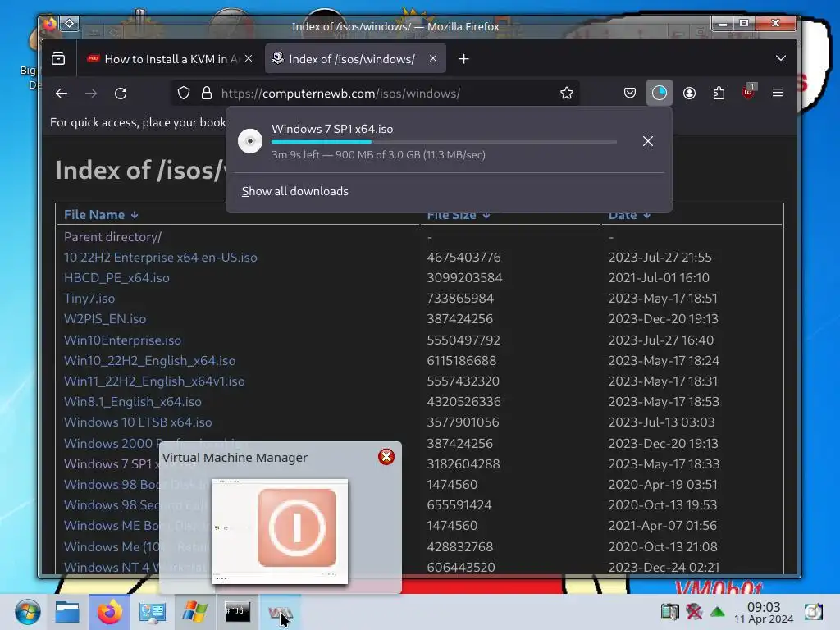
Task: Open the Parent directory/ link
Action: pyautogui.click(x=112, y=237)
